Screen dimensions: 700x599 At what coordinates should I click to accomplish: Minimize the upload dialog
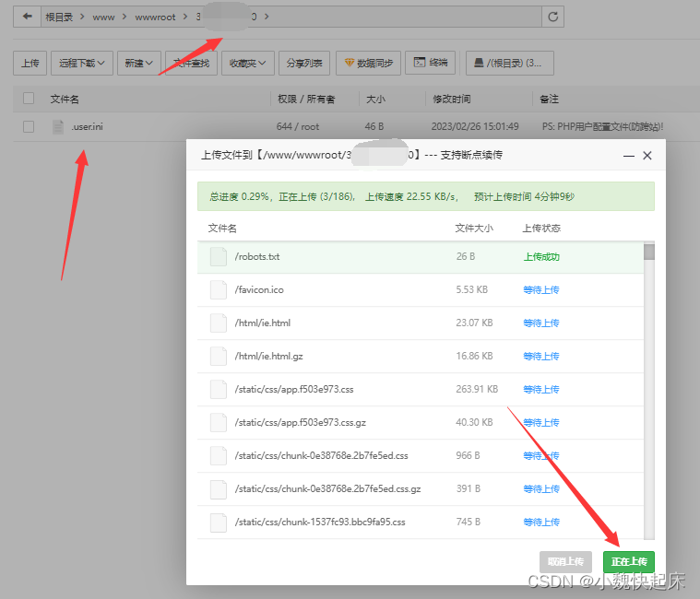629,156
